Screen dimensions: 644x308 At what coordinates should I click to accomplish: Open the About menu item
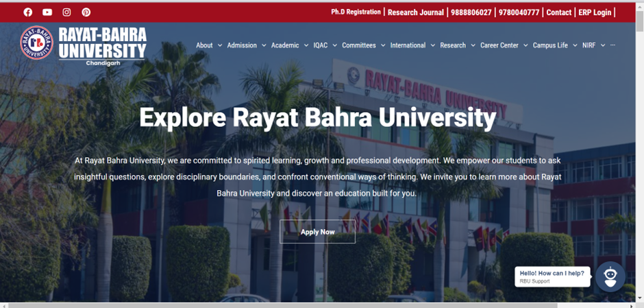(204, 45)
